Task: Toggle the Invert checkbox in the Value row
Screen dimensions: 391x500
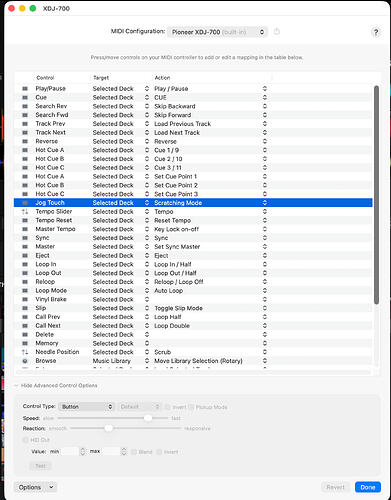Action: click(x=159, y=452)
